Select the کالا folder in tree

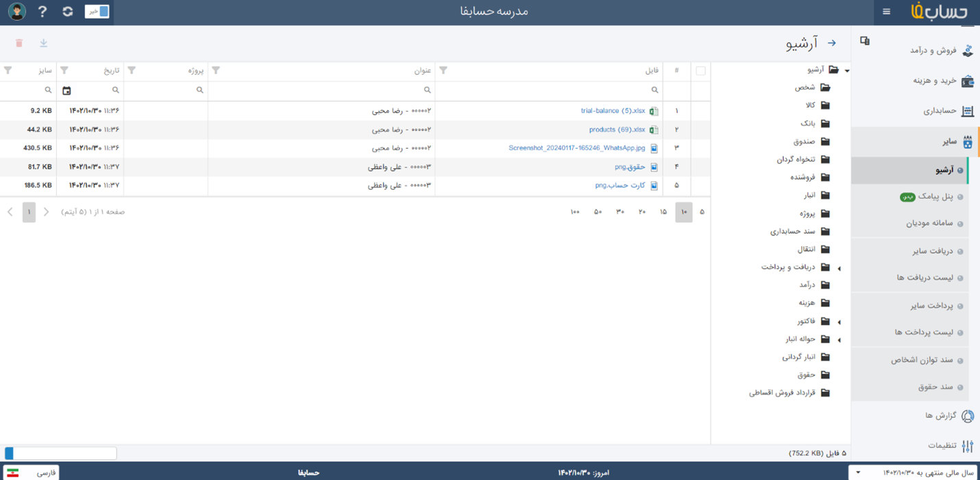pyautogui.click(x=818, y=105)
